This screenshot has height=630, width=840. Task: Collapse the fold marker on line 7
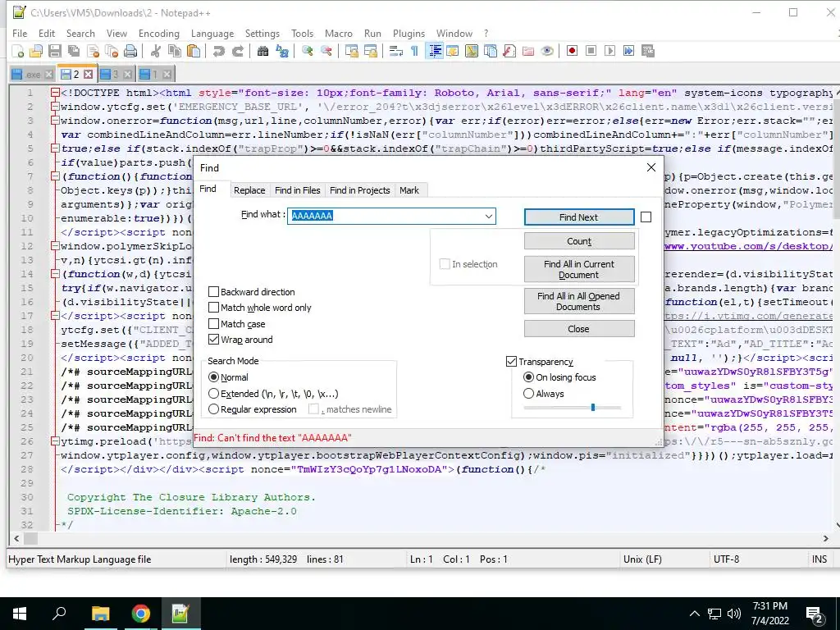click(x=55, y=176)
